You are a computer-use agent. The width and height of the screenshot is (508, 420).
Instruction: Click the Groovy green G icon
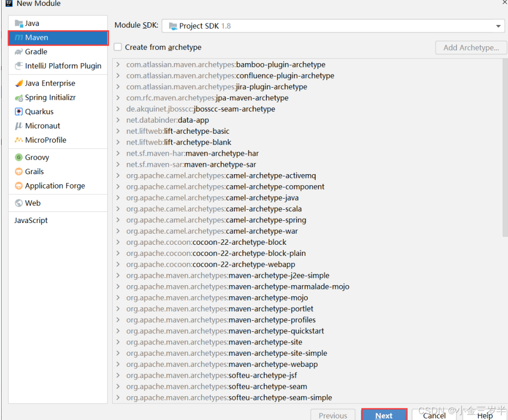[x=19, y=157]
